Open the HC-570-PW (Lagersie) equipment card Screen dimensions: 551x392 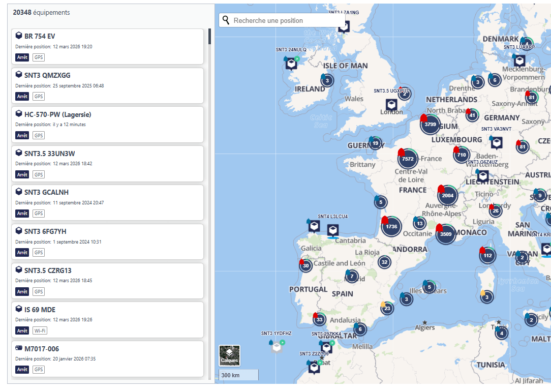[x=108, y=125]
